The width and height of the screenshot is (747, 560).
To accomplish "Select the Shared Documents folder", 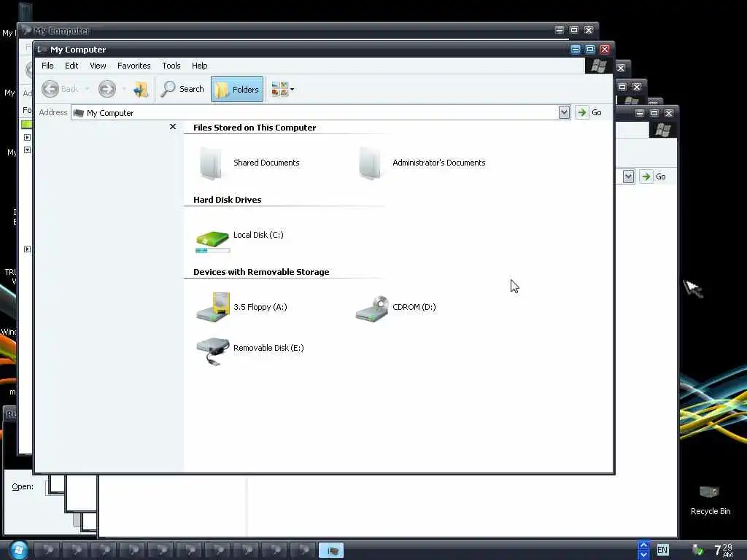I will [x=249, y=163].
